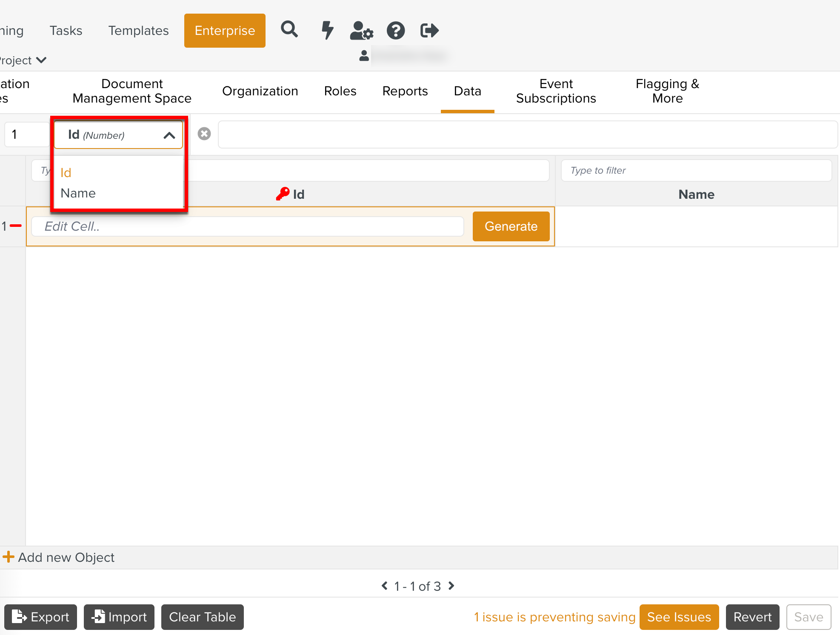Image resolution: width=840 pixels, height=635 pixels.
Task: Click the See Issues button
Action: (x=679, y=617)
